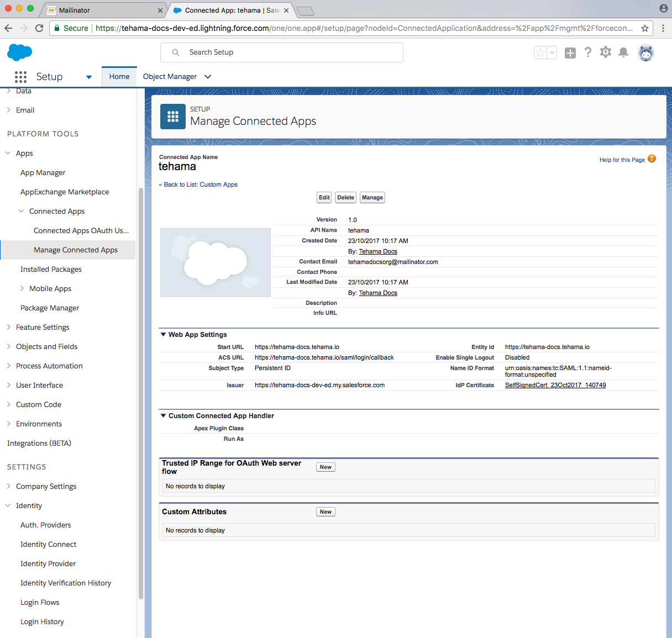Open Connected Apps OAuth Usage item
The image size is (672, 638).
tap(81, 231)
